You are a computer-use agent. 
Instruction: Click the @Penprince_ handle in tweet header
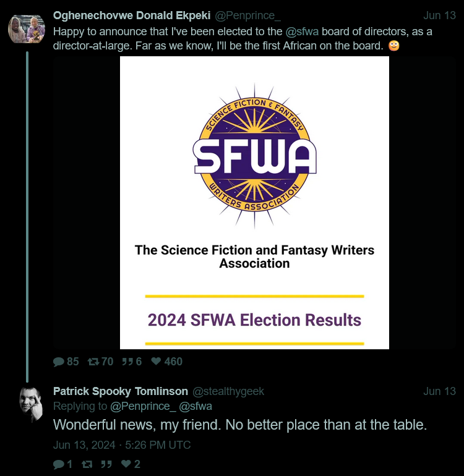247,15
